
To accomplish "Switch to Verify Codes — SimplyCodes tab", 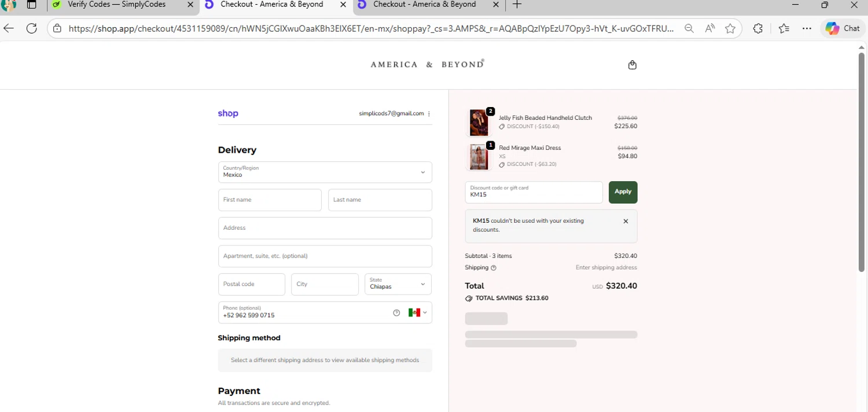I will (116, 5).
